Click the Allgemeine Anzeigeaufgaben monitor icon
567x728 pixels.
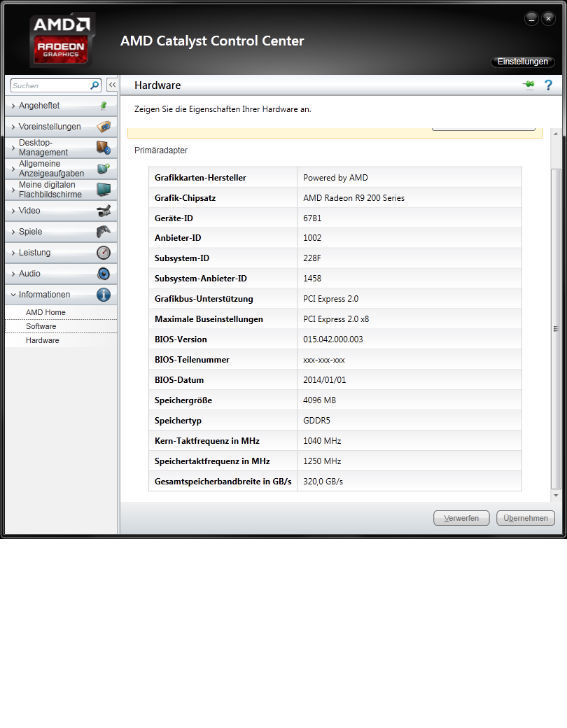(x=104, y=169)
